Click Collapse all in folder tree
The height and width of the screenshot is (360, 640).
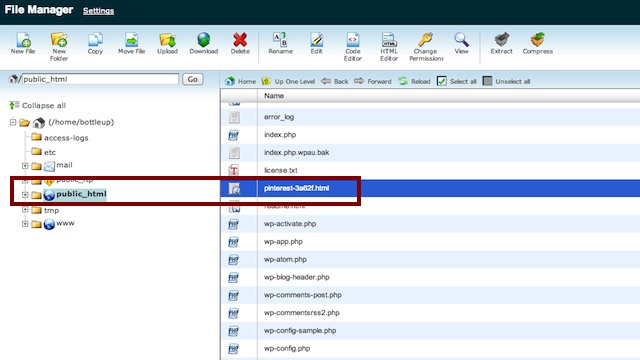pyautogui.click(x=37, y=105)
